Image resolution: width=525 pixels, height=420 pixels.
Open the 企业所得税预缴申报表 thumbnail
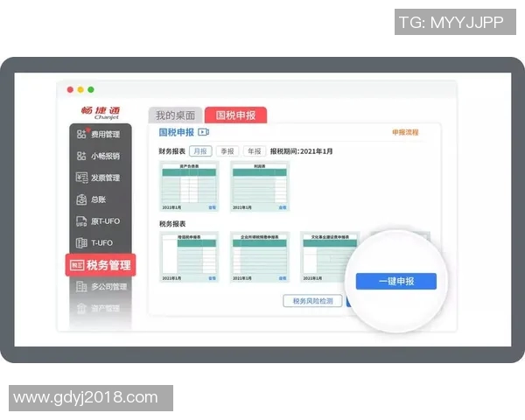click(x=260, y=257)
